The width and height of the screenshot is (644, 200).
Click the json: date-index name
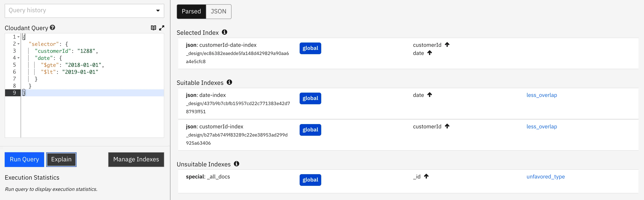[x=206, y=95]
